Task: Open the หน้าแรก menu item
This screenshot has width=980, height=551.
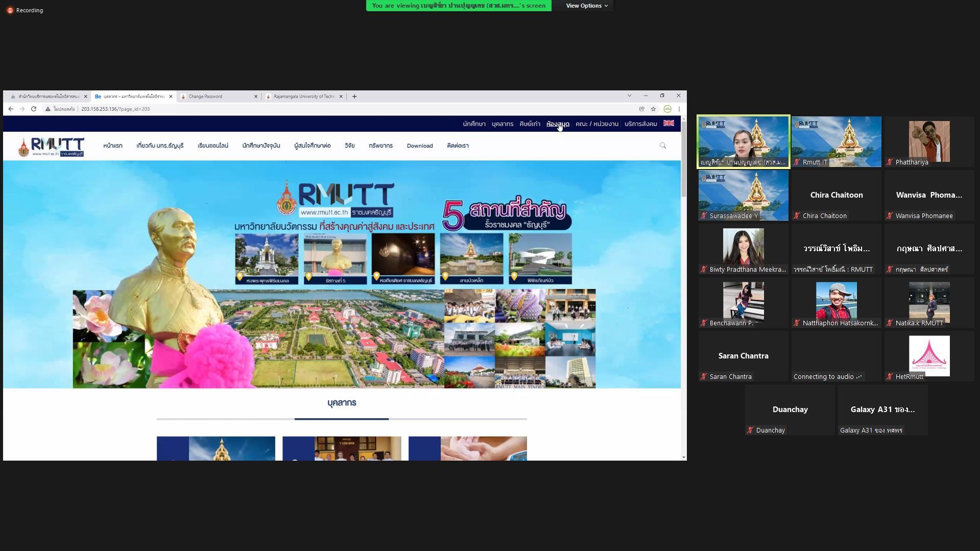Action: (x=113, y=146)
